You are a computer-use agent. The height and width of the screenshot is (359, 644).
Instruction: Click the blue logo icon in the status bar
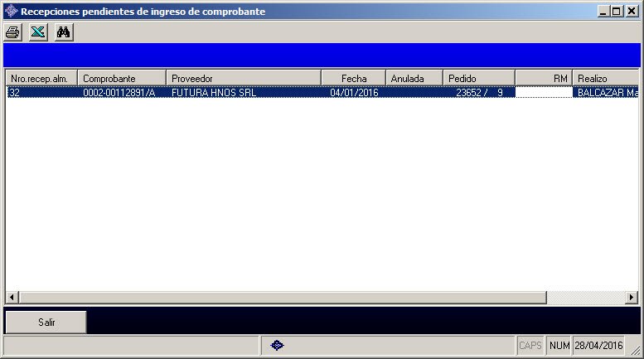(x=278, y=345)
